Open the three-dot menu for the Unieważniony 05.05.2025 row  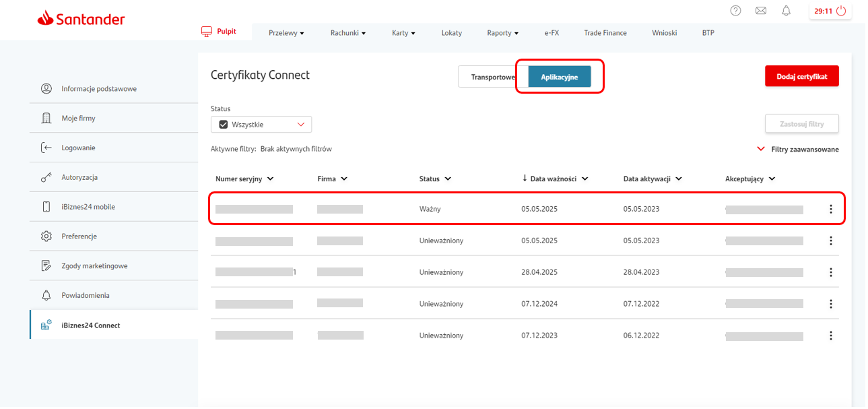[830, 241]
